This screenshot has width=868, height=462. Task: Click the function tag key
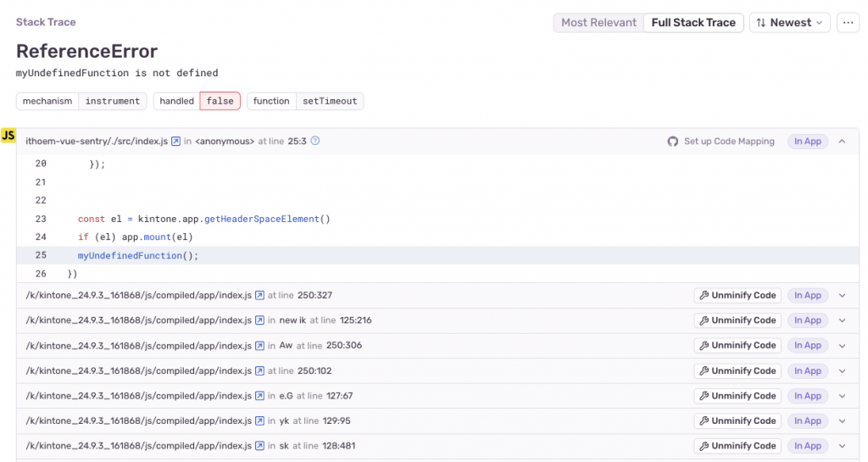click(x=271, y=101)
